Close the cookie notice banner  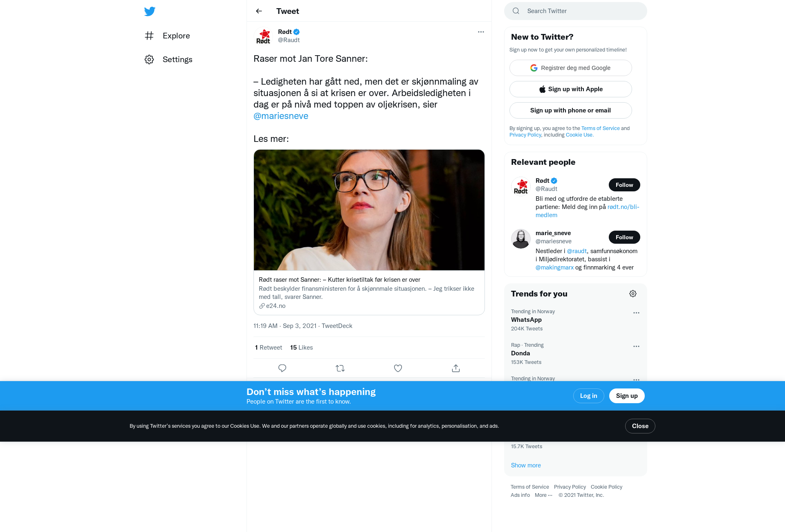[x=640, y=426]
